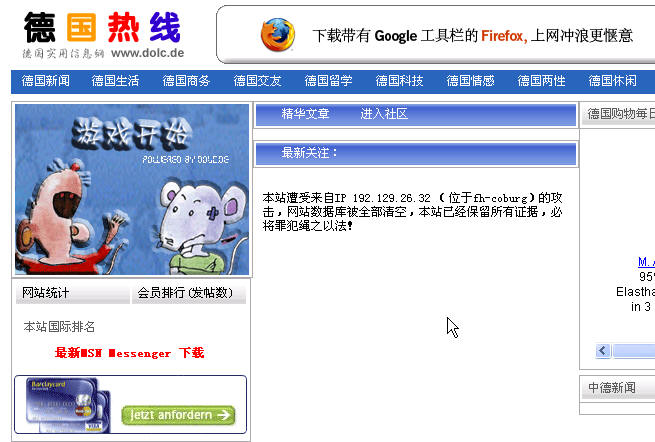Select 德国情感 in the navigation bar
Image resolution: width=655 pixels, height=442 pixels.
coord(470,81)
